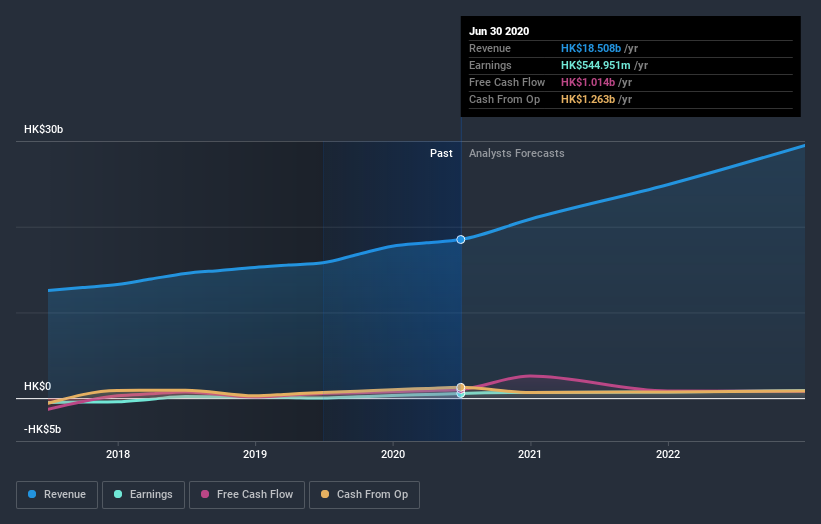Viewport: 821px width, 524px height.
Task: Click the Jun 30 2020 tooltip date
Action: (x=499, y=31)
